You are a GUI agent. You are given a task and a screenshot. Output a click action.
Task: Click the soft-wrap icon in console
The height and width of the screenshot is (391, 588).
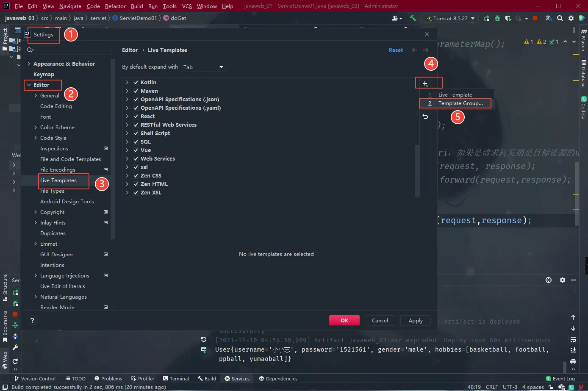(x=573, y=339)
